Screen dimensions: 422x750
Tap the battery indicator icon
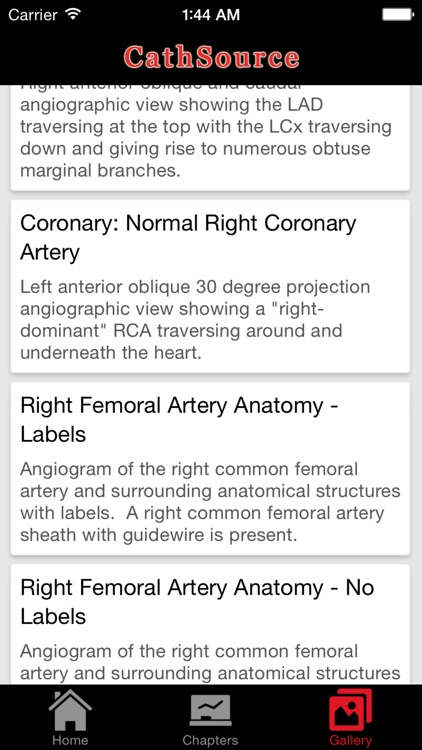(x=398, y=14)
